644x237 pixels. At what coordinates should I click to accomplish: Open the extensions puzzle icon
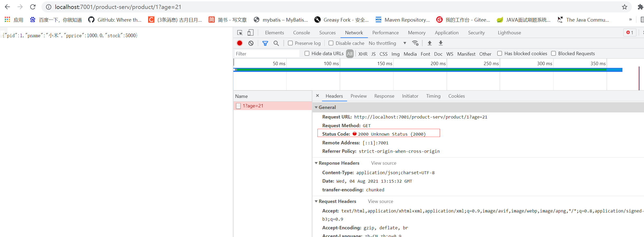pos(640,7)
